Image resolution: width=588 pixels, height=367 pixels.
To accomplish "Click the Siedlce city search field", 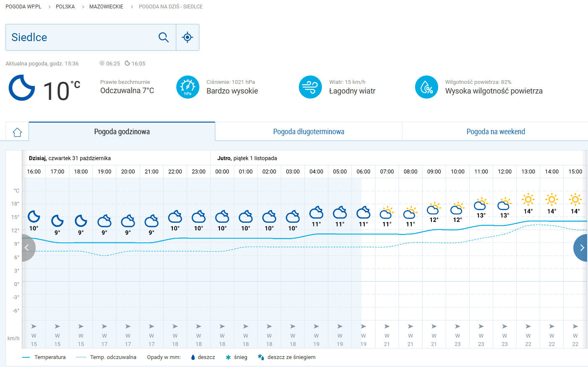I will [x=80, y=37].
